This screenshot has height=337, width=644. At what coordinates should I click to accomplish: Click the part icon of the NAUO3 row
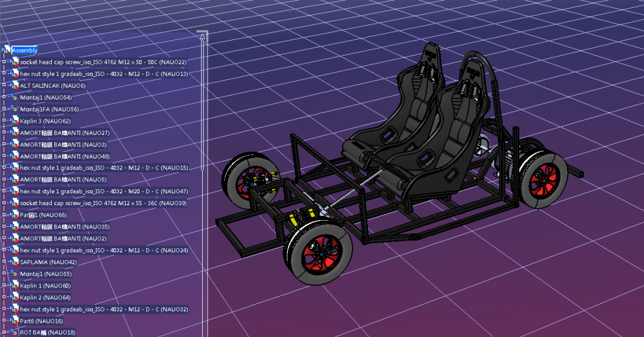click(14, 144)
